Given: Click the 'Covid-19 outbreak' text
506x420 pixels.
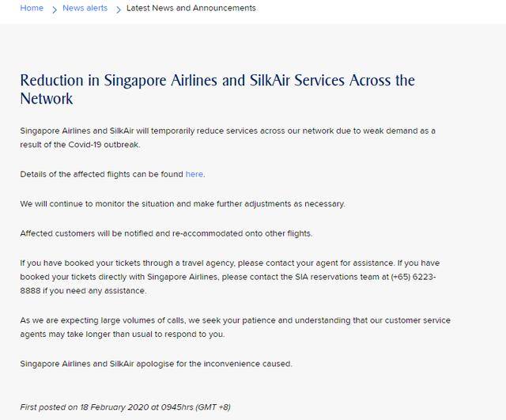Looking at the screenshot, I should (x=109, y=144).
